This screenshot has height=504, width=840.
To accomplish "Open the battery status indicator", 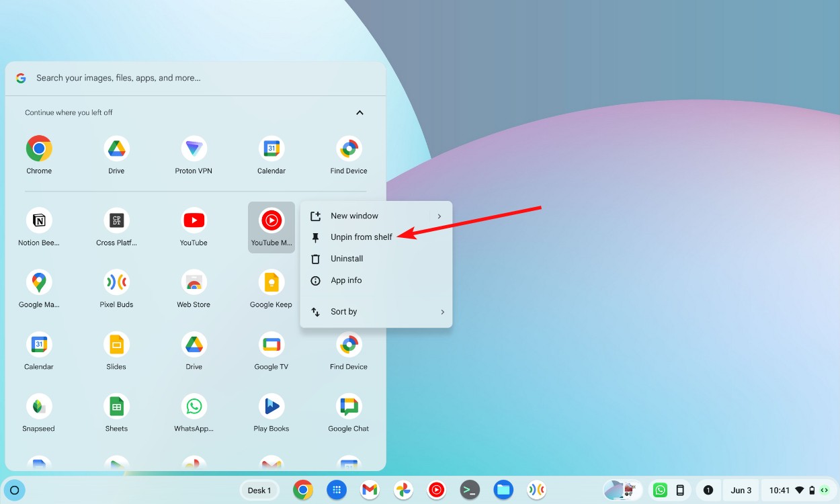I will (812, 490).
